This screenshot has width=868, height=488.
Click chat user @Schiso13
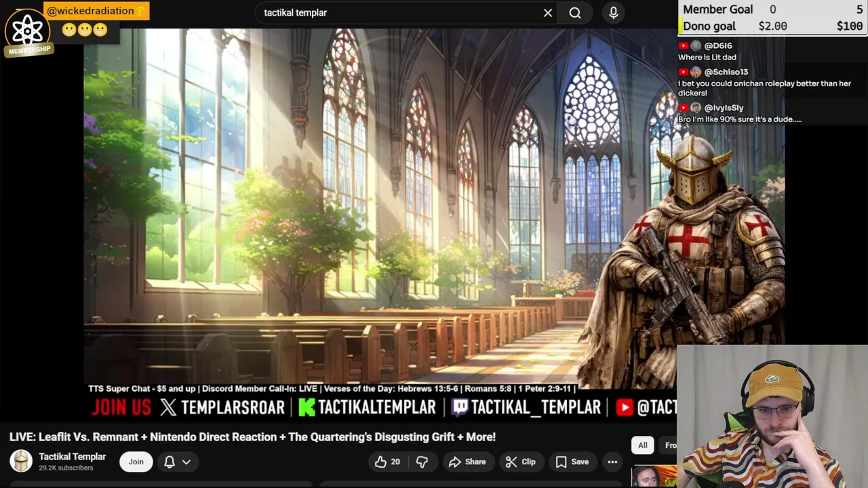point(726,72)
